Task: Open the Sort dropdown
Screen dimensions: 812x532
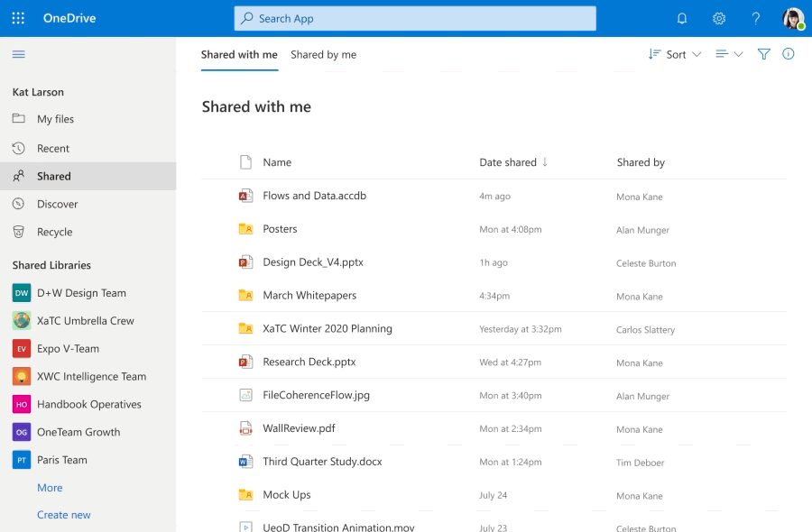Action: pos(673,54)
